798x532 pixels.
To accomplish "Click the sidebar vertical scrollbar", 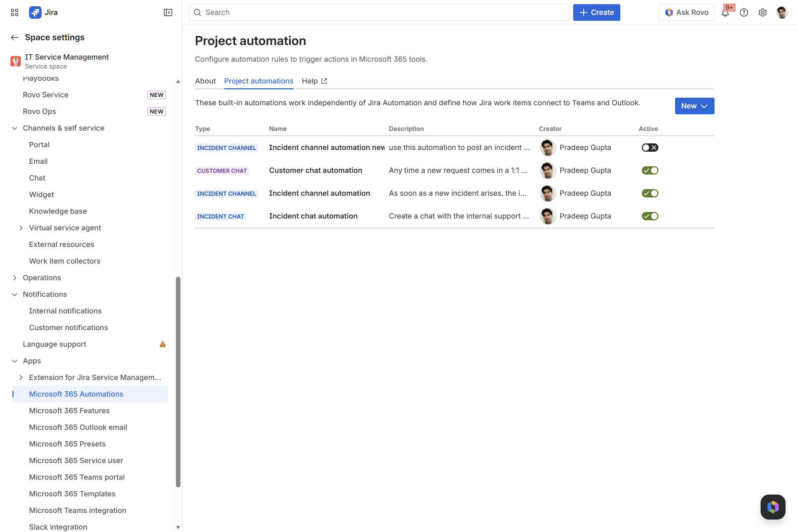I will [178, 381].
